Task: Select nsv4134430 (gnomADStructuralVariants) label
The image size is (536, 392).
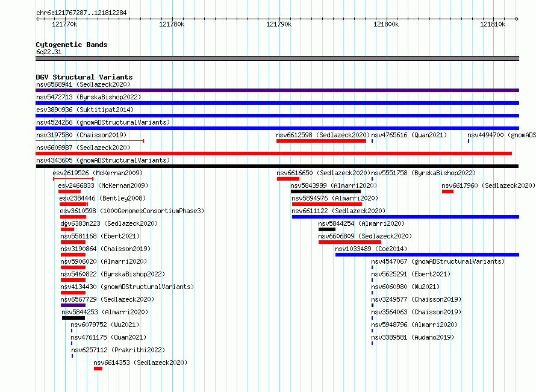Action: pyautogui.click(x=127, y=287)
